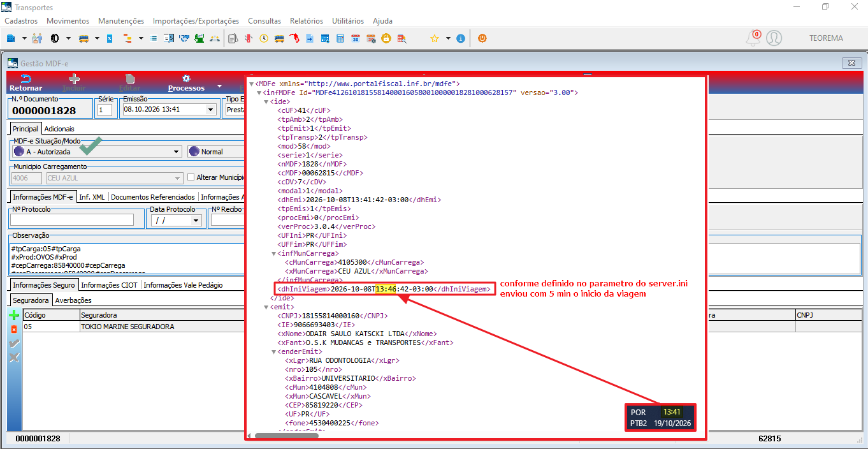Open the people registry toolbar icon
Viewport: 868px width, 449px height.
(37, 38)
